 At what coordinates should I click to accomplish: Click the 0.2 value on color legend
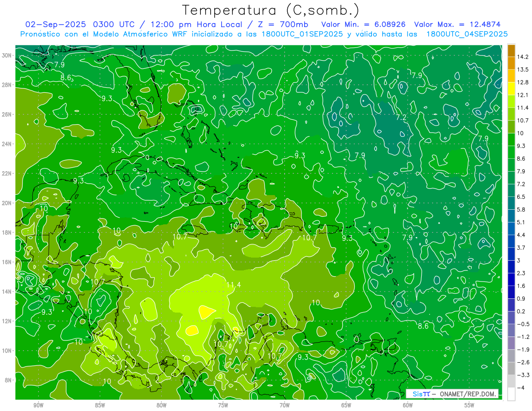pos(521,311)
